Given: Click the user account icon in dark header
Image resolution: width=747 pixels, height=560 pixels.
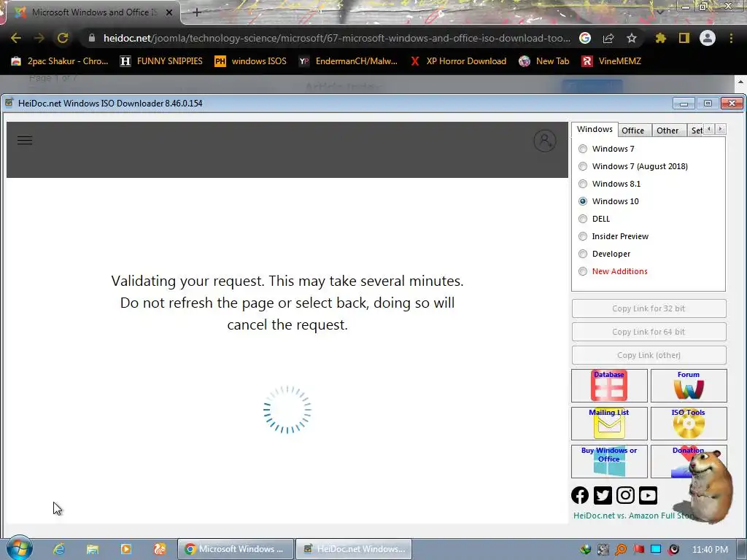Looking at the screenshot, I should 544,141.
